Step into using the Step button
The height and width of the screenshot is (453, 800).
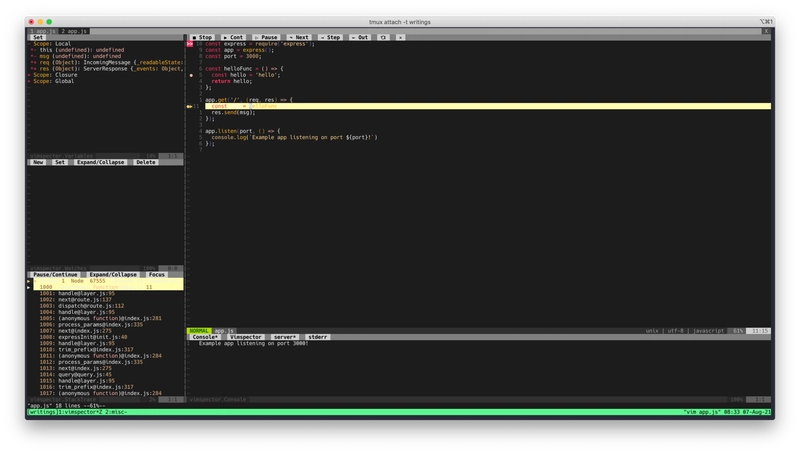point(330,37)
